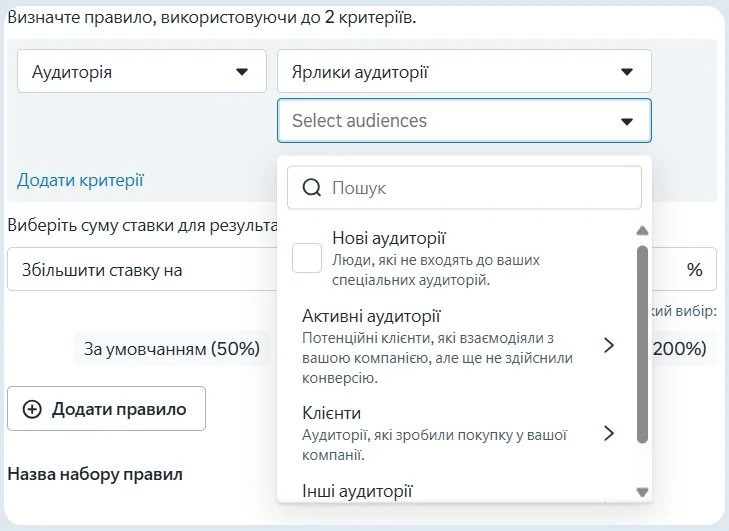
Task: Click the plus icon in Додати правило
Action: [x=32, y=409]
